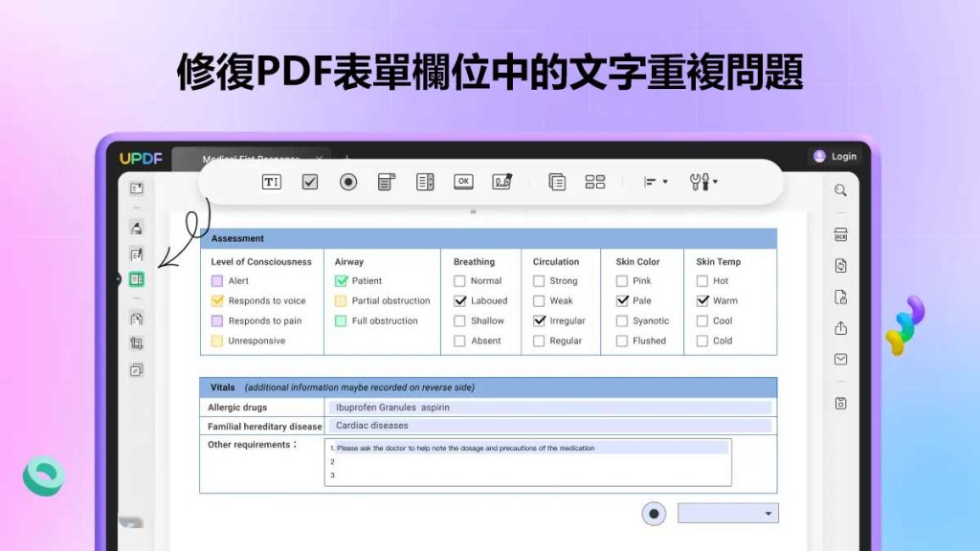The image size is (980, 551).
Task: Uncheck the Laboured breathing checkbox
Action: [460, 300]
